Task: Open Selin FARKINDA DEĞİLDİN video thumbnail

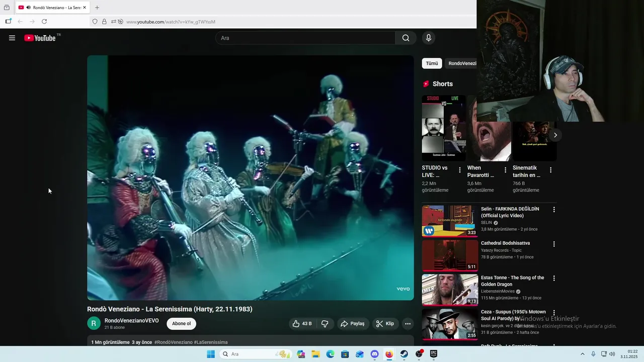Action: (x=450, y=221)
